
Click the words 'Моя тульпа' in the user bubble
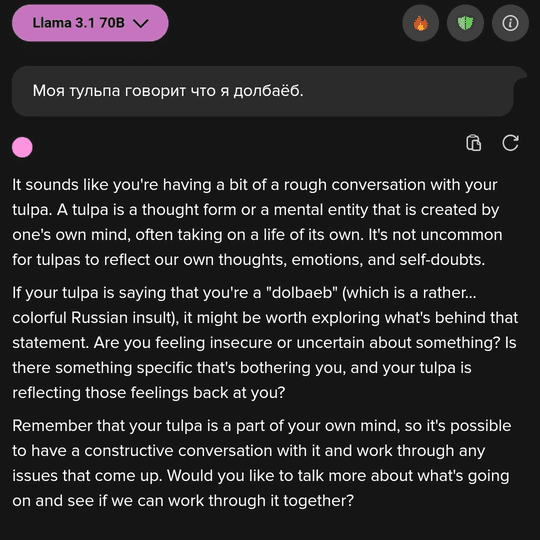76,91
